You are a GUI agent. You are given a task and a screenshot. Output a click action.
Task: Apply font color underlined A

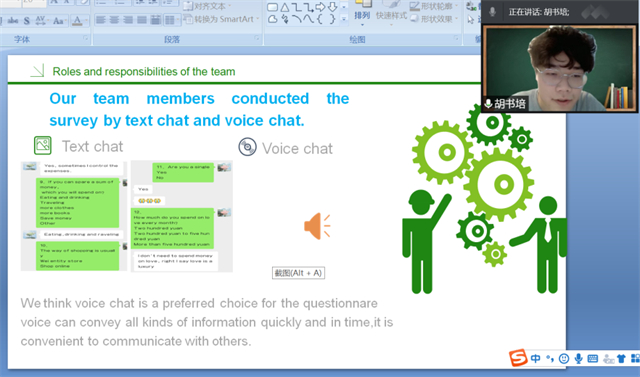click(x=77, y=20)
